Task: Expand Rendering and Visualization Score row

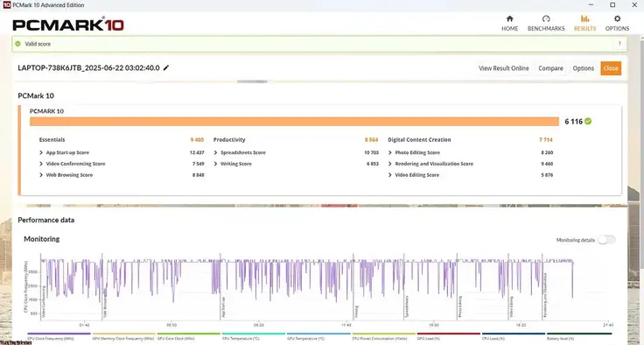Action: click(390, 164)
